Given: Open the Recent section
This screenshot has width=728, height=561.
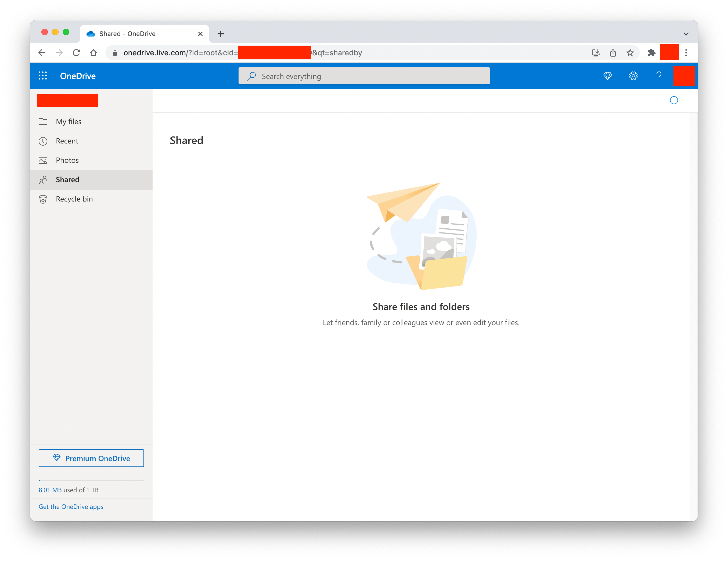Looking at the screenshot, I should (67, 141).
